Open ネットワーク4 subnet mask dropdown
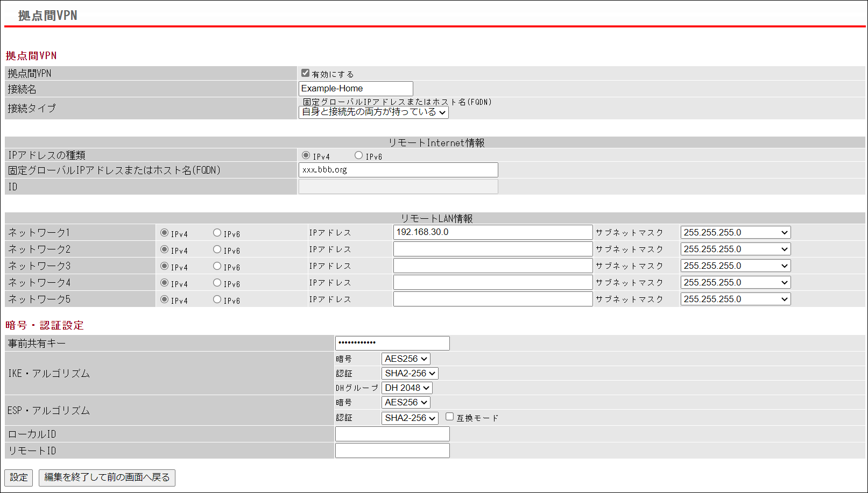This screenshot has width=868, height=493. click(x=735, y=282)
